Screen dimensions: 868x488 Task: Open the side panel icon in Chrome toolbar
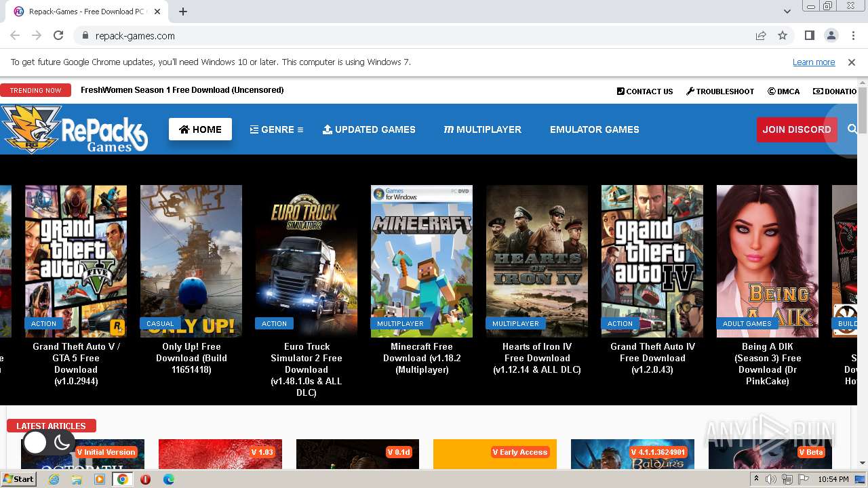click(x=809, y=35)
